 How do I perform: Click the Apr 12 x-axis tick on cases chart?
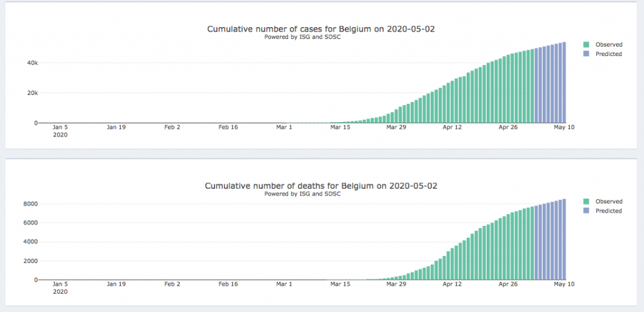452,127
